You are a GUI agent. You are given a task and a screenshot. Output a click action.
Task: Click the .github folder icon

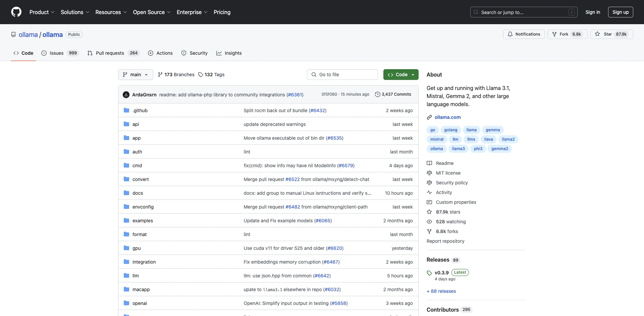pos(126,110)
